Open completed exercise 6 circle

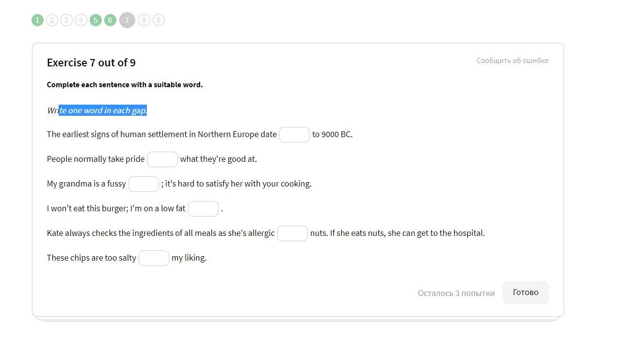click(x=110, y=20)
